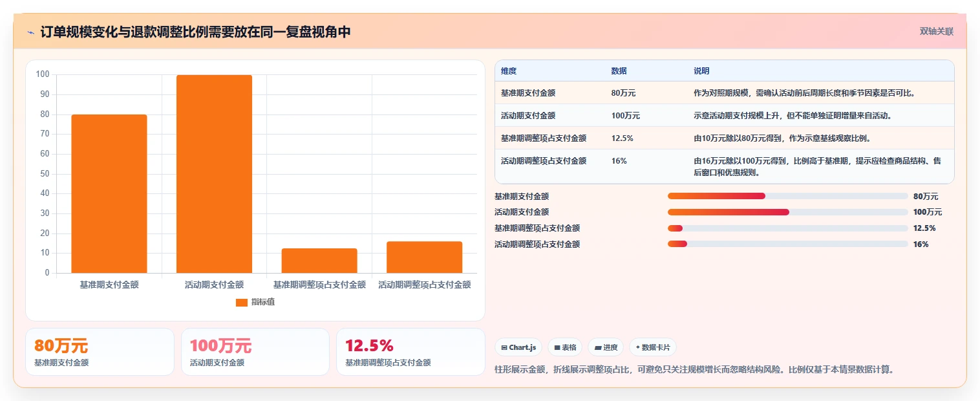980x401 pixels.
Task: Click the 进度 tag button
Action: (606, 347)
